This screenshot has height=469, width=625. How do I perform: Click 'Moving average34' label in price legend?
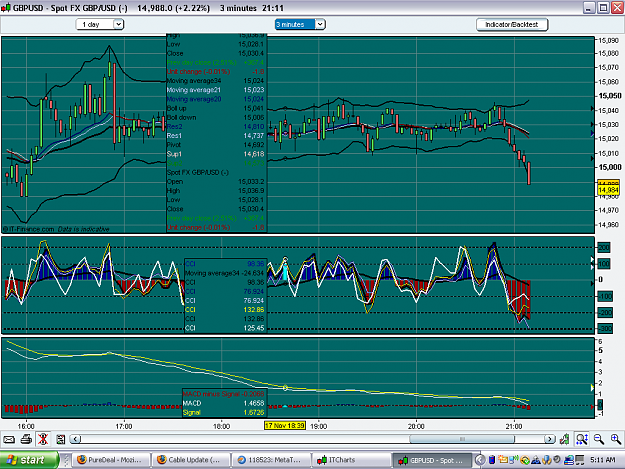(x=194, y=81)
